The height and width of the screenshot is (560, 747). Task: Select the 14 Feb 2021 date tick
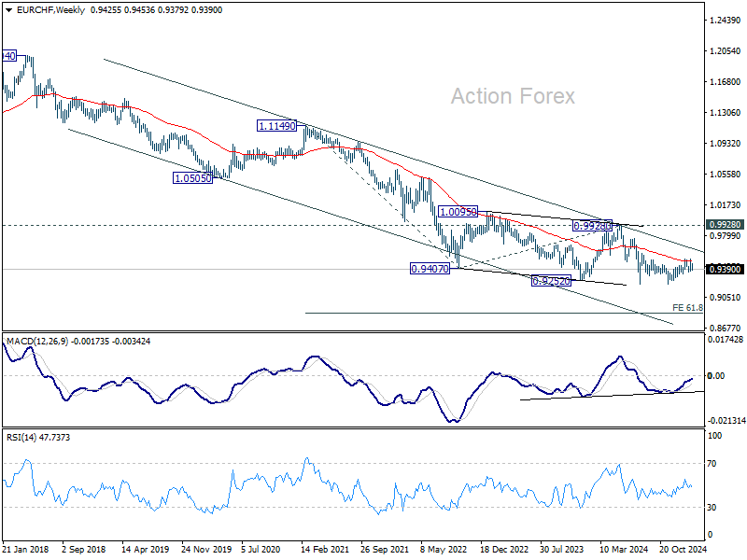[324, 550]
